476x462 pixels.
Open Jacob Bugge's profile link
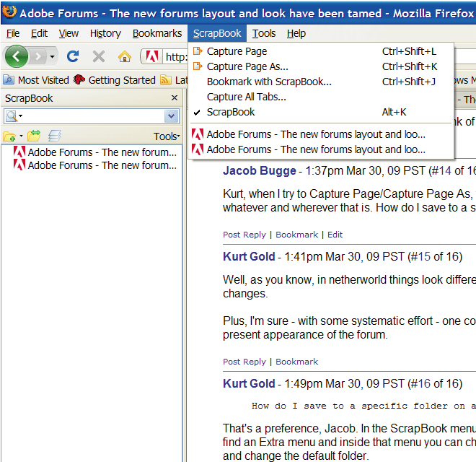(x=259, y=171)
